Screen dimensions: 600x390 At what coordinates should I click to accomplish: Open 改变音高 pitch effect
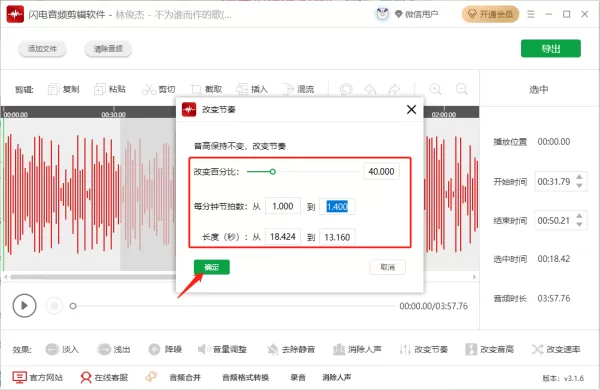coord(489,349)
